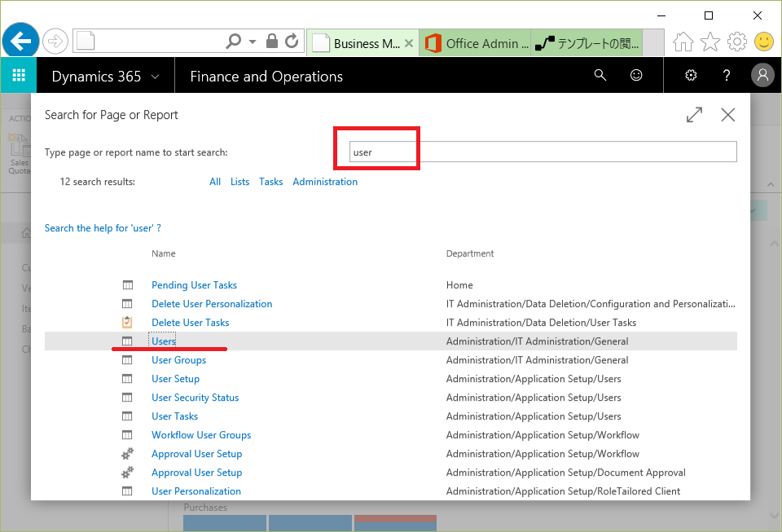This screenshot has width=782, height=532.
Task: Click the page or report search field
Action: coord(543,152)
